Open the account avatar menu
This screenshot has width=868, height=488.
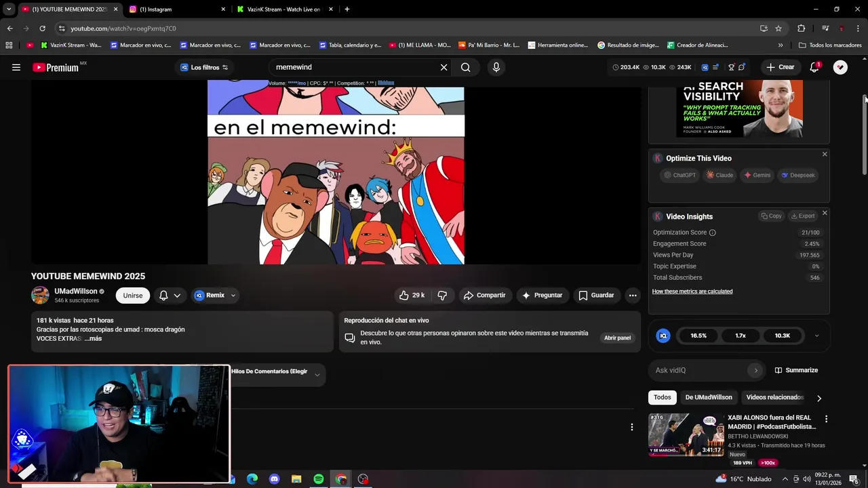(x=840, y=67)
